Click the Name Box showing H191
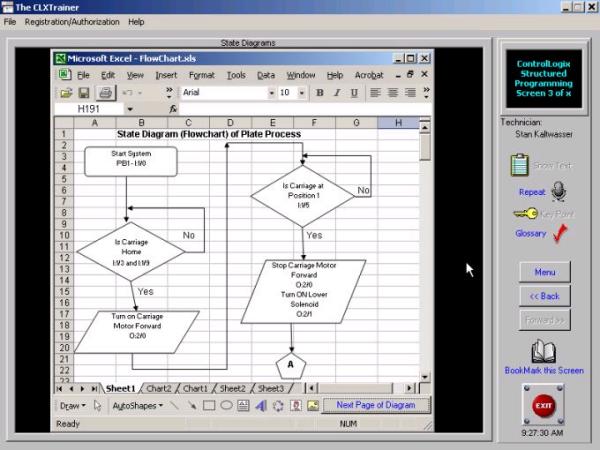Screen dimensions: 600x450 pos(89,109)
